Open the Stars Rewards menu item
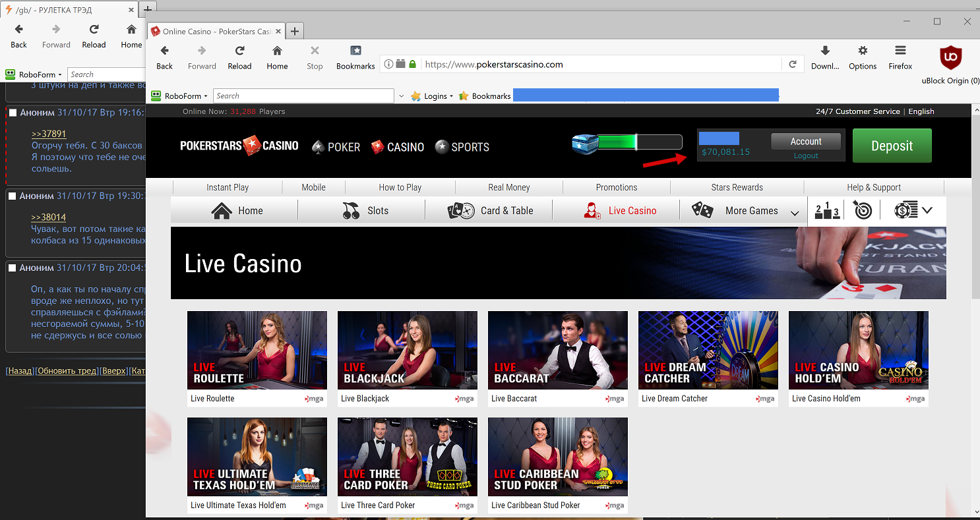 [x=737, y=187]
